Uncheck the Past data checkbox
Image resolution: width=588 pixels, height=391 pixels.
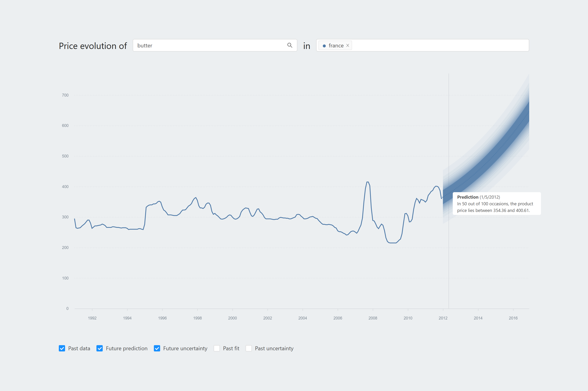(x=62, y=348)
